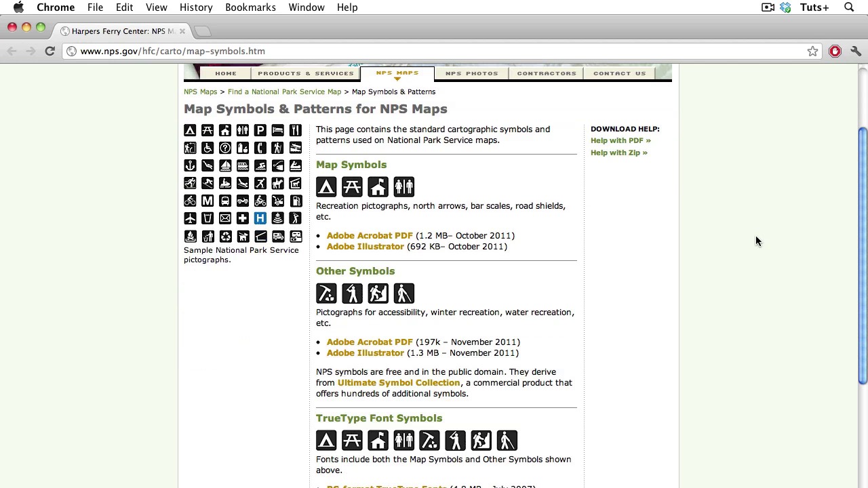The width and height of the screenshot is (868, 488).
Task: Open a new tab with the tab-strip button
Action: point(203,31)
